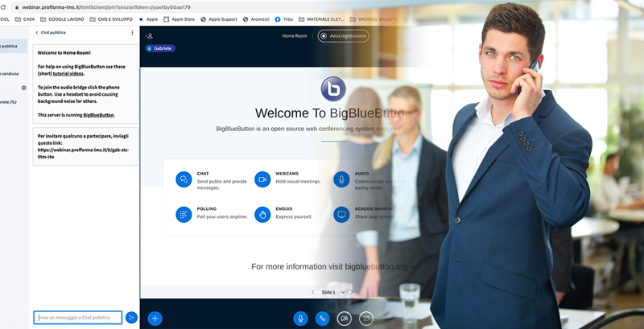Click the Welcome to Home Room! message
This screenshot has height=329, width=644.
point(64,53)
